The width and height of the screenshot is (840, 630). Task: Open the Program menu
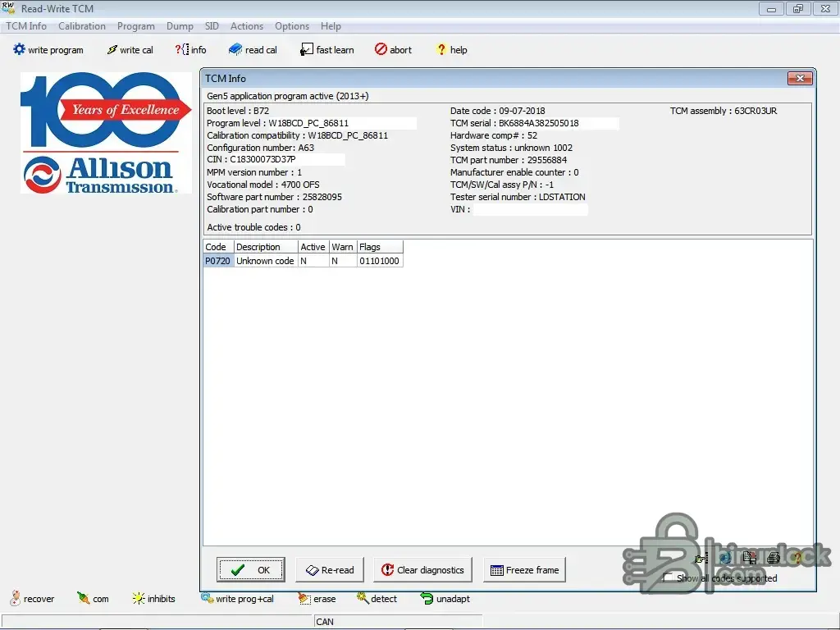click(x=136, y=25)
